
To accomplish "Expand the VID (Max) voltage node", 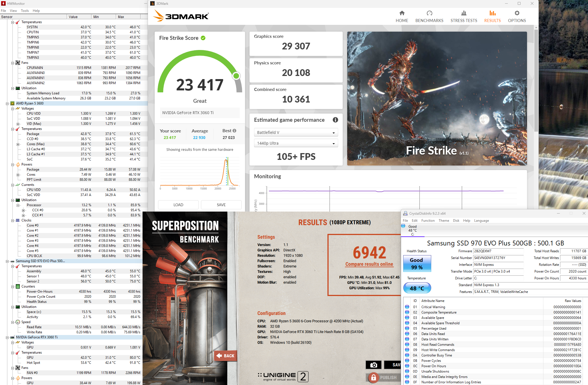I will [x=18, y=124].
